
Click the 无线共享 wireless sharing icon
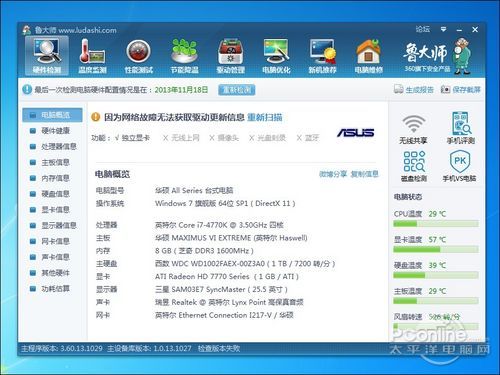pos(413,129)
